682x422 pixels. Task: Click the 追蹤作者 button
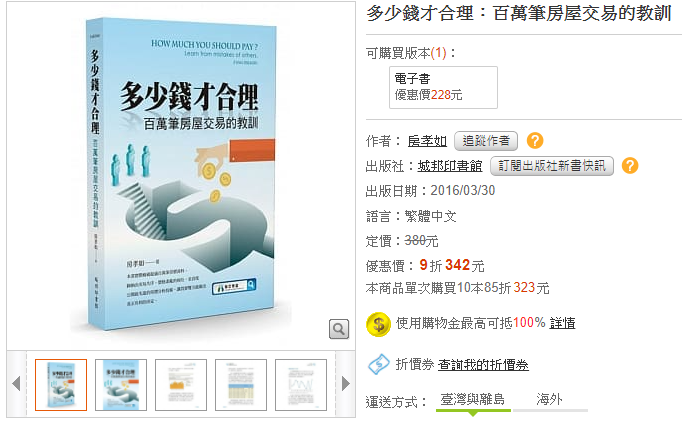[x=486, y=141]
